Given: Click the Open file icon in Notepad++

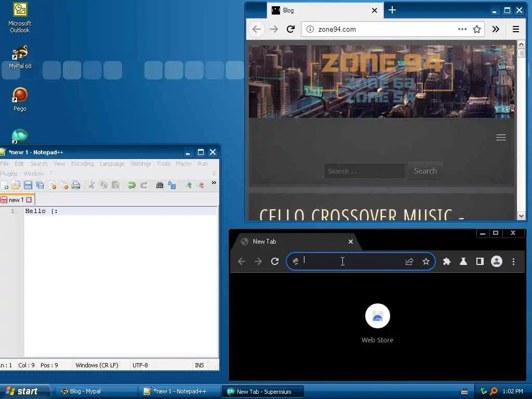Looking at the screenshot, I should 16,185.
